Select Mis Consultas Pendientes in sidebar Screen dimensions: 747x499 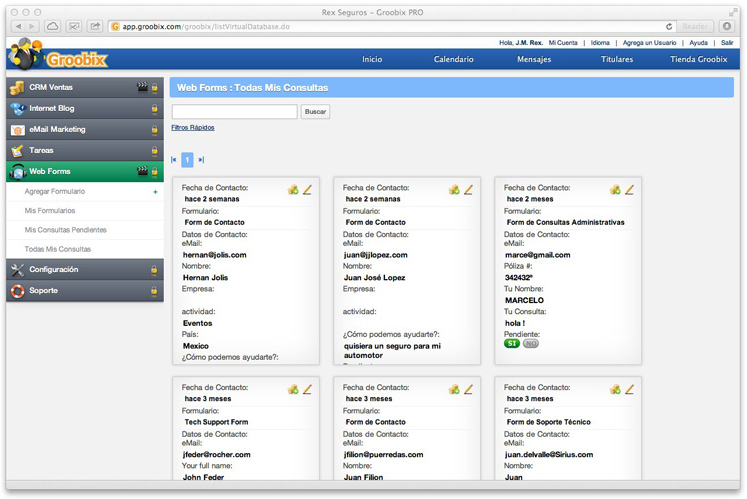tap(65, 230)
